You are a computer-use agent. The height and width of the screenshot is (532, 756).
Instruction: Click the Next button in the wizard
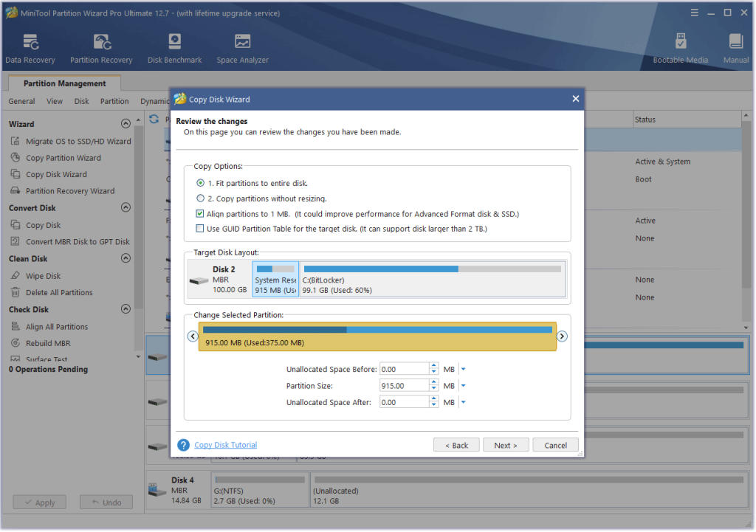(506, 444)
